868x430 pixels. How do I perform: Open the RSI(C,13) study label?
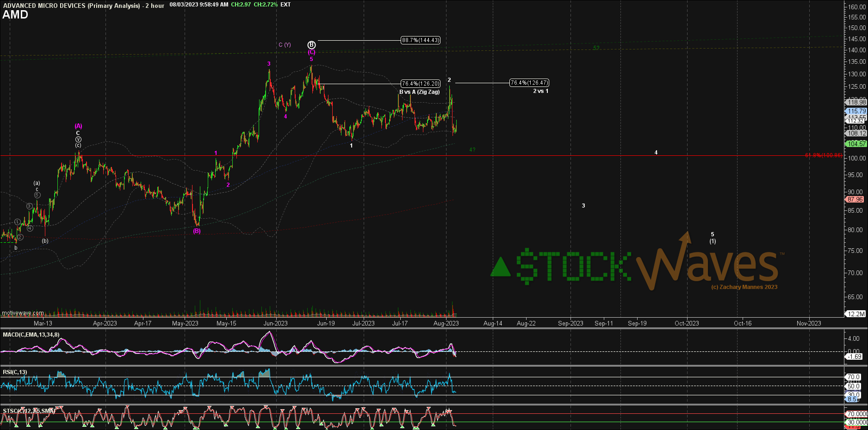(x=15, y=372)
